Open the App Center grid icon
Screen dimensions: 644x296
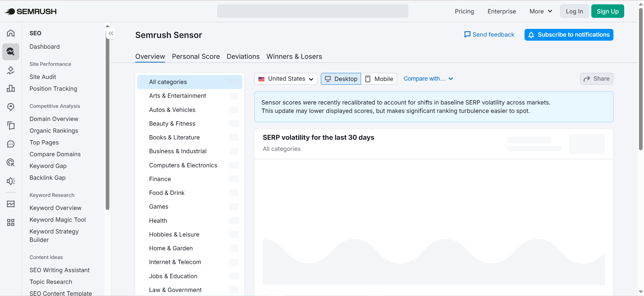tap(11, 222)
